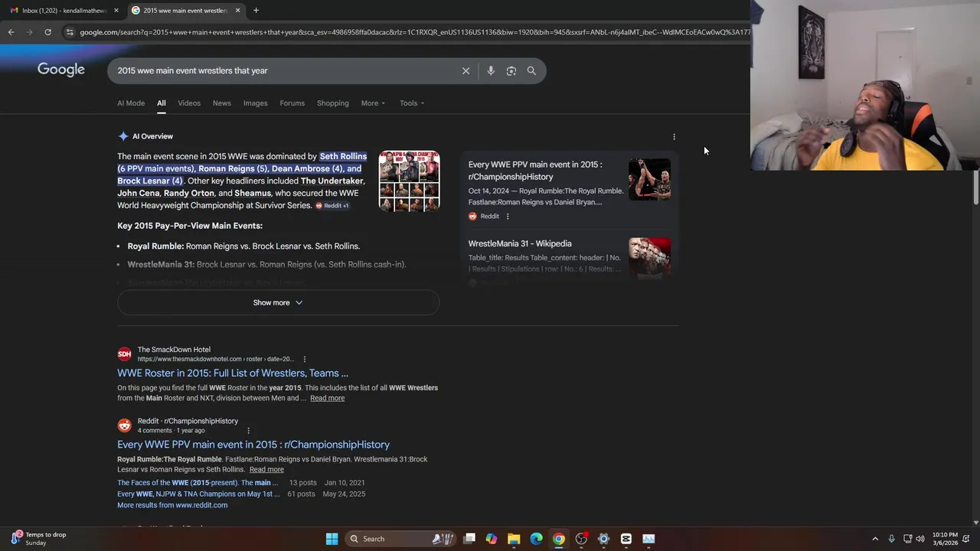Open the Reddit +1 source chip
The width and height of the screenshot is (980, 551).
(x=332, y=205)
